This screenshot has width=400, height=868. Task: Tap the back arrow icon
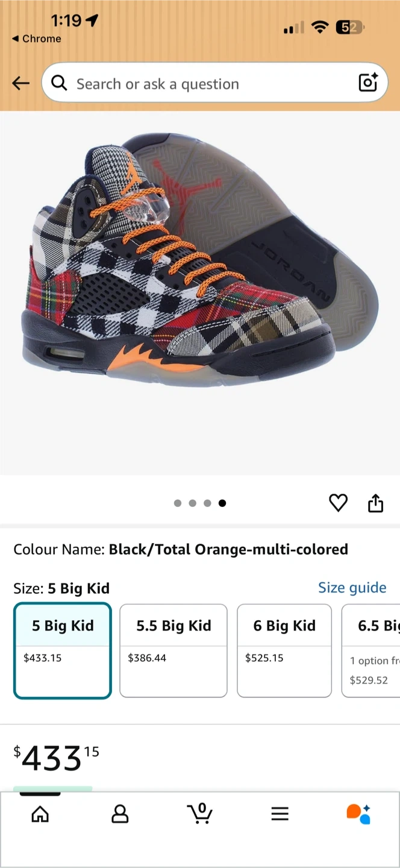(x=20, y=83)
